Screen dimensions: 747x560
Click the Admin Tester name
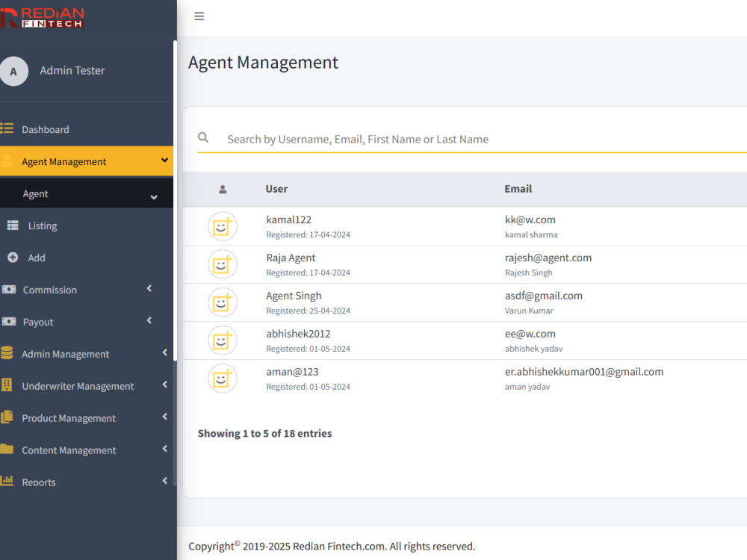pos(72,70)
